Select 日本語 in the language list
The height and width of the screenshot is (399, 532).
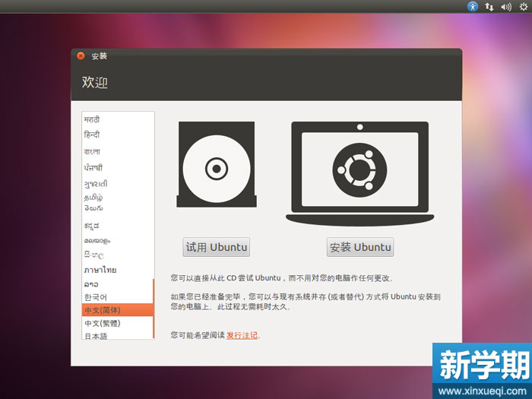tap(117, 335)
